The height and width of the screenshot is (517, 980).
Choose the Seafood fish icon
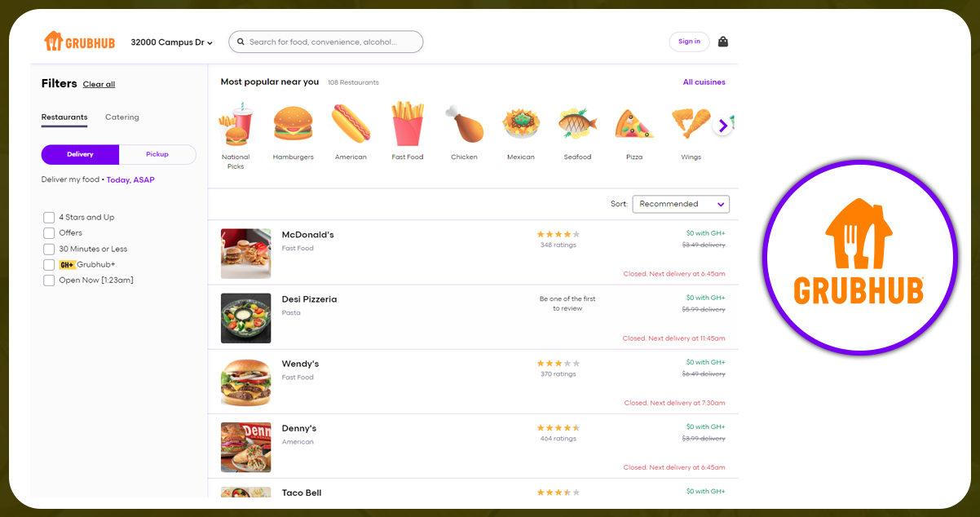pyautogui.click(x=577, y=125)
